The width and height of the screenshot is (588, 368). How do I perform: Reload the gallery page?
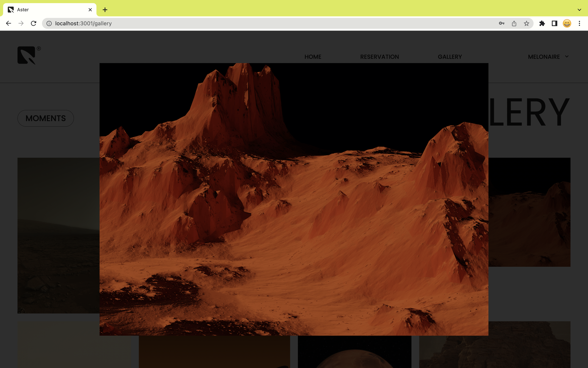[33, 23]
